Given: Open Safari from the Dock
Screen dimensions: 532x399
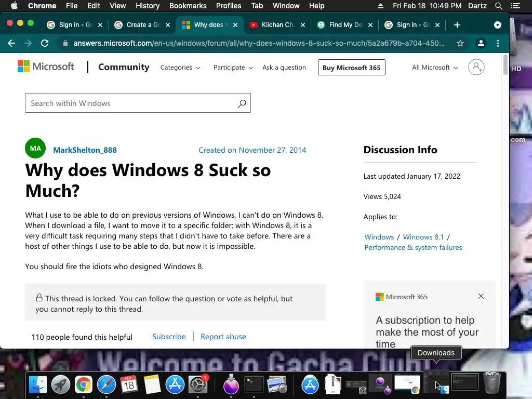Looking at the screenshot, I should [106, 384].
